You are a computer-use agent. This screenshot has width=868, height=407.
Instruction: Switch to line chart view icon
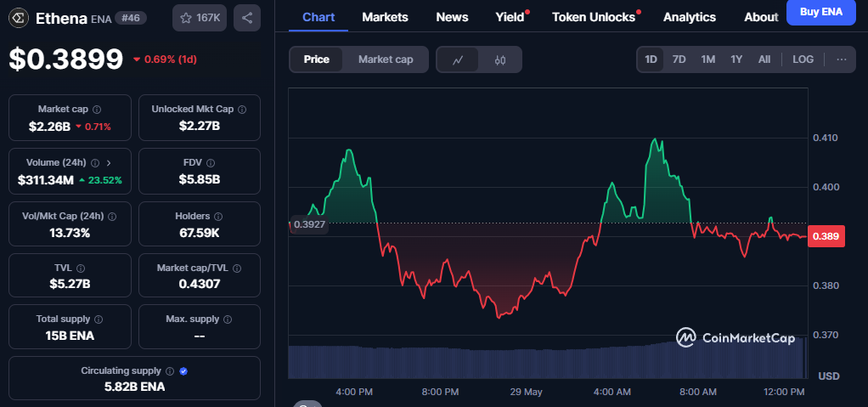[x=457, y=59]
